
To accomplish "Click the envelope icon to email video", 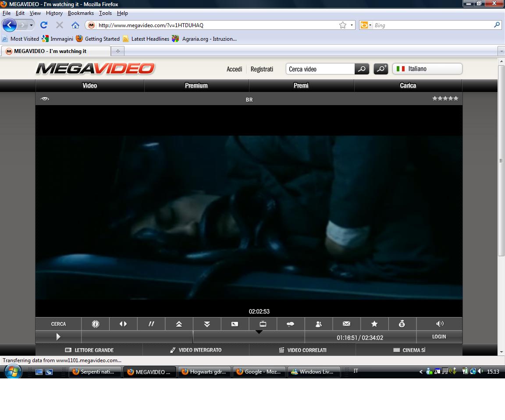I will pyautogui.click(x=346, y=324).
